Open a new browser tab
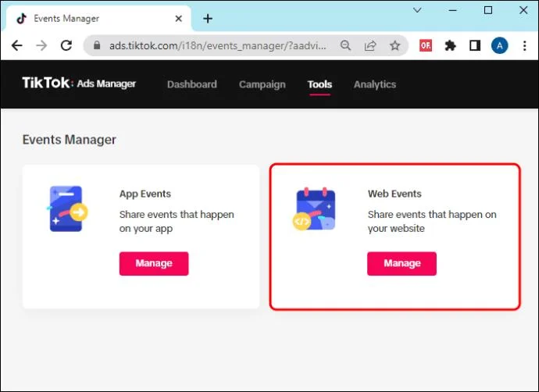 point(208,19)
